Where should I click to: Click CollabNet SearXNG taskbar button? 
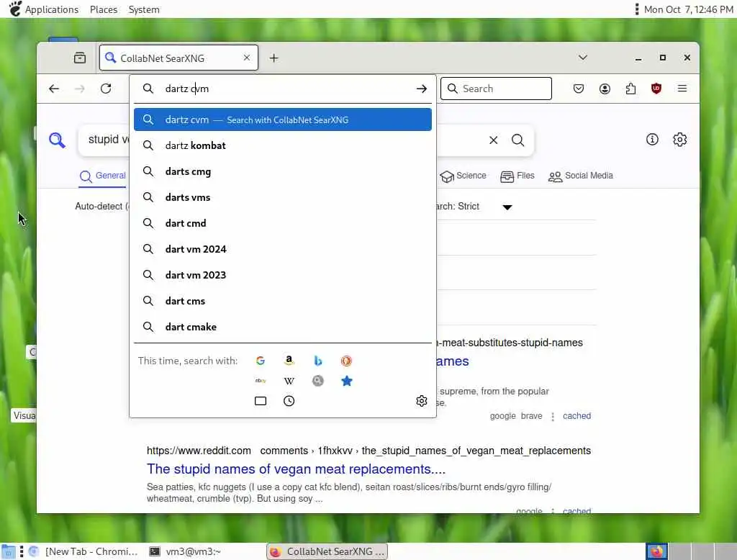(x=327, y=551)
